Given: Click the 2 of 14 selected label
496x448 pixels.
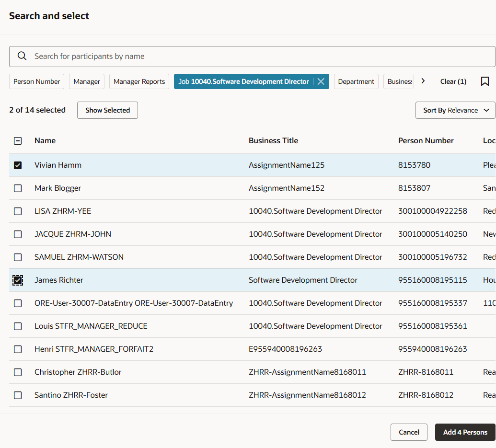Looking at the screenshot, I should pyautogui.click(x=37, y=110).
